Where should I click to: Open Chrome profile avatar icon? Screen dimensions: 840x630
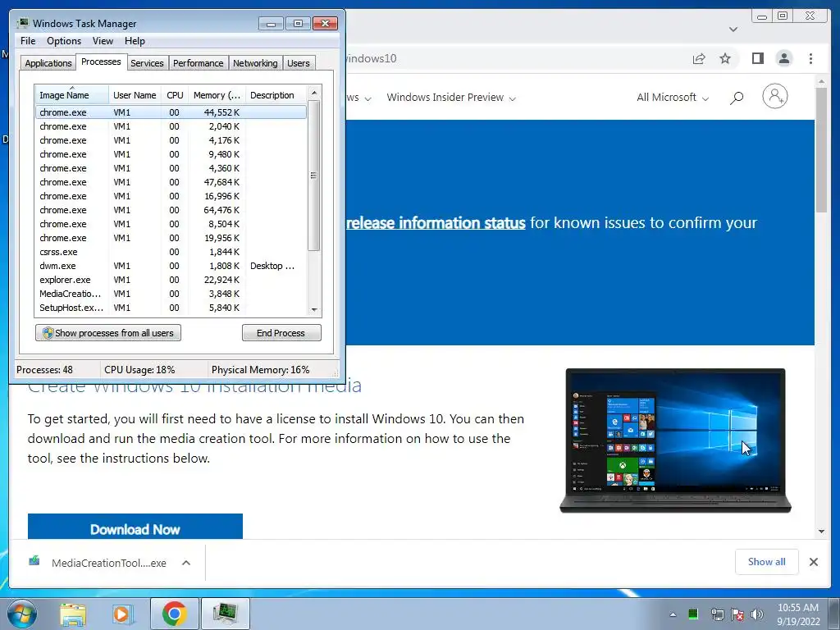click(x=783, y=58)
